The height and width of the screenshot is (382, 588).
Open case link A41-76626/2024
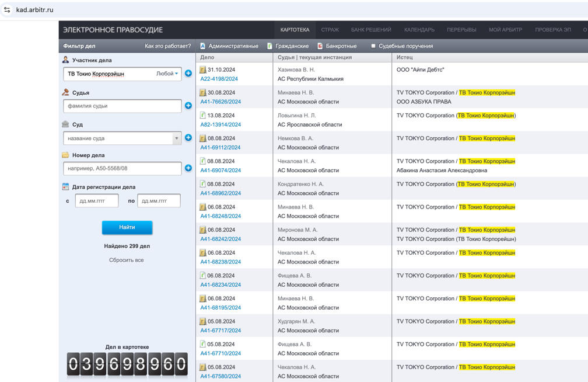(x=220, y=102)
